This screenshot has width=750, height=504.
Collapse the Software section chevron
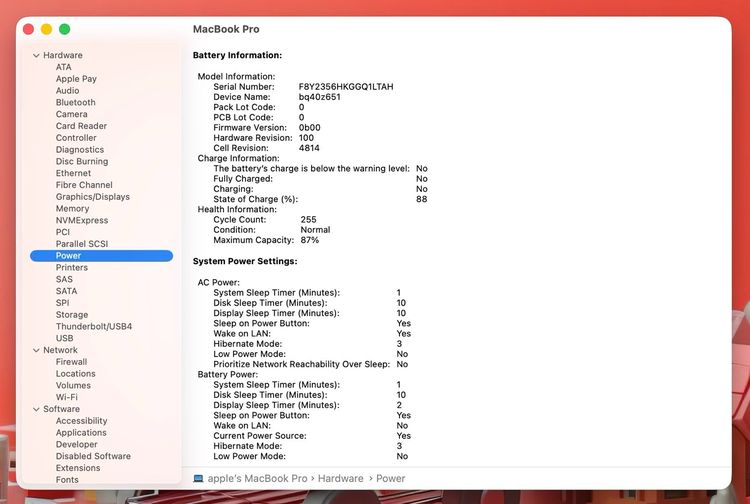click(x=36, y=409)
